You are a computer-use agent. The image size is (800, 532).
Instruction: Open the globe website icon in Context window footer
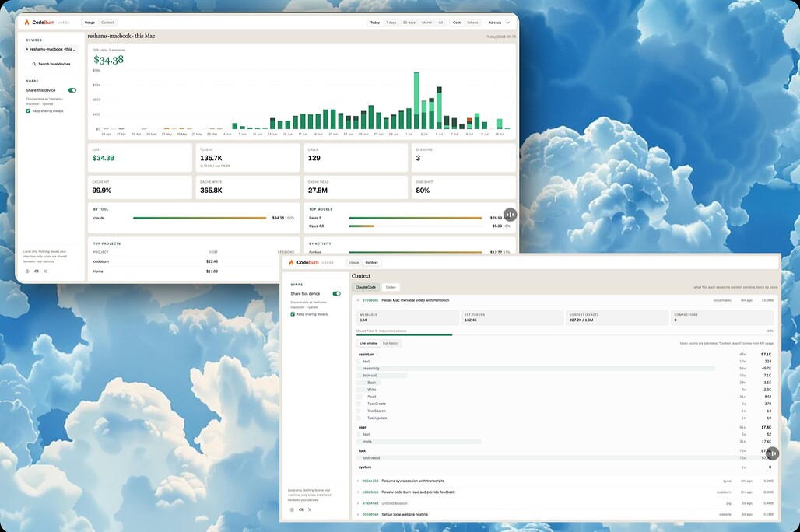[x=292, y=509]
